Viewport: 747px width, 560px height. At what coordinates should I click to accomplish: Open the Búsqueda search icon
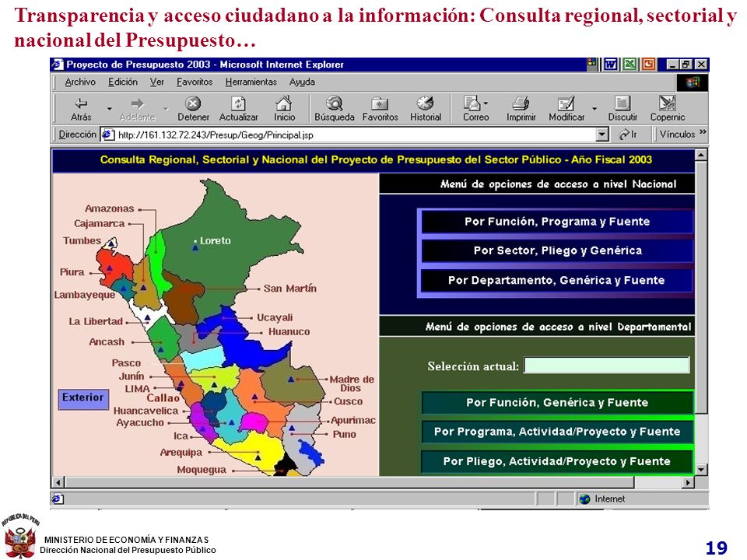click(x=335, y=103)
